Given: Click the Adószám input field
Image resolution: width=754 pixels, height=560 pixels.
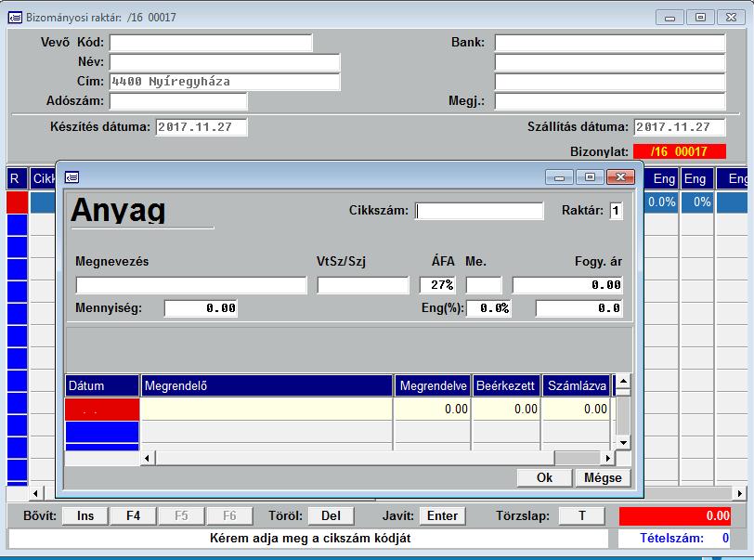Looking at the screenshot, I should pyautogui.click(x=178, y=101).
